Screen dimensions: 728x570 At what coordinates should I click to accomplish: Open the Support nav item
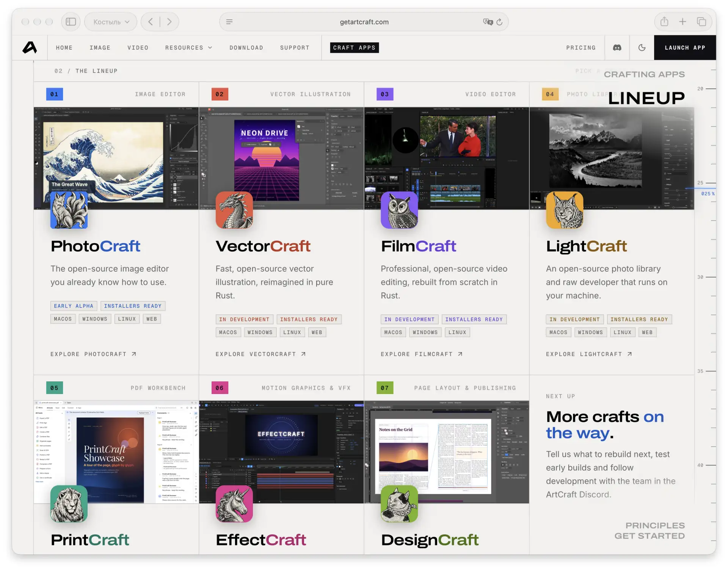pyautogui.click(x=295, y=48)
